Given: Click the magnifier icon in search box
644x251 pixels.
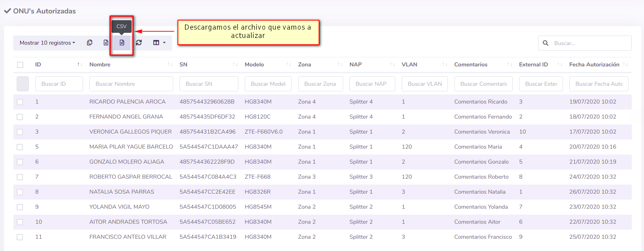Looking at the screenshot, I should coord(546,43).
